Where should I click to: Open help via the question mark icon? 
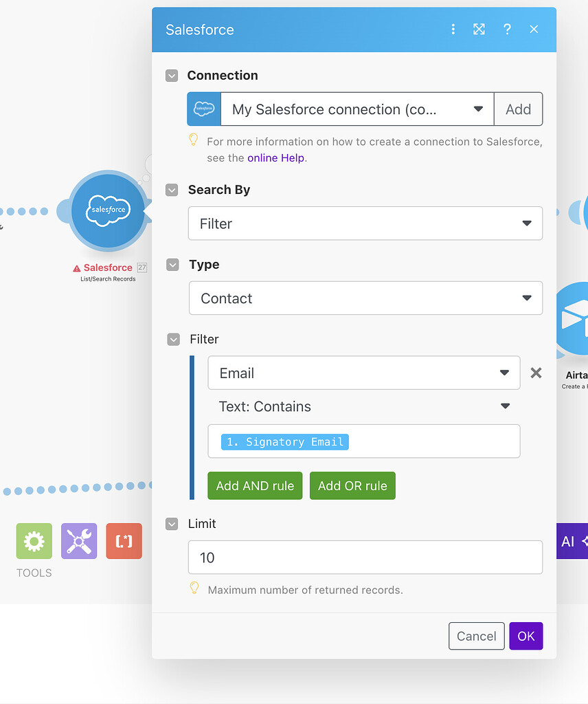(507, 30)
